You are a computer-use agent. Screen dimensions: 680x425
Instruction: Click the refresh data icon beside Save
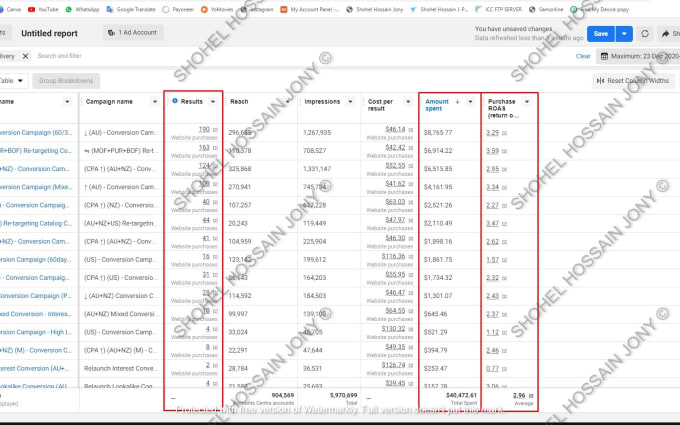(645, 33)
